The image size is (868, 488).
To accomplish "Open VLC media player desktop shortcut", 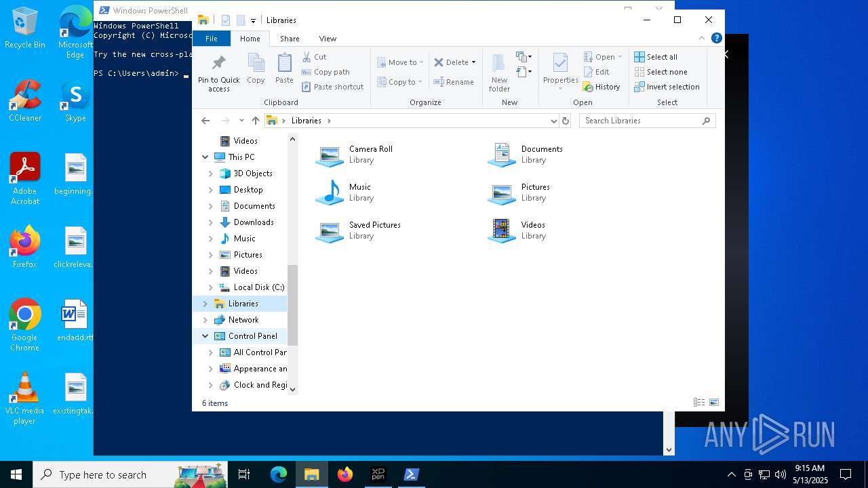I will click(x=24, y=399).
